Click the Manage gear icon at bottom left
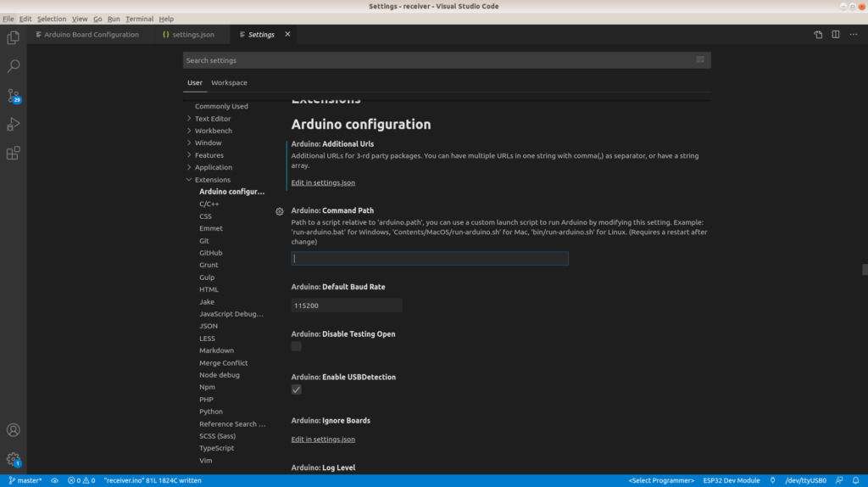The image size is (868, 487). pyautogui.click(x=14, y=459)
